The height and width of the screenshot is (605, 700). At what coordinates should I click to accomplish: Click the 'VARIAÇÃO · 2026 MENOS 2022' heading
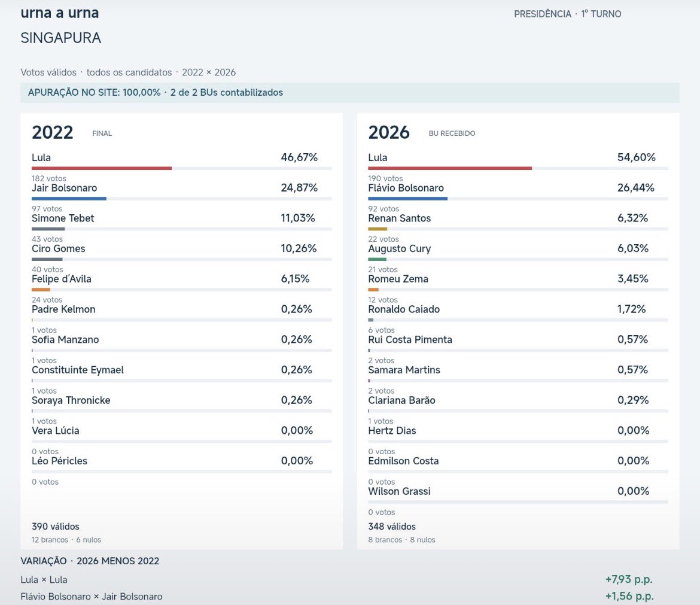coord(90,561)
